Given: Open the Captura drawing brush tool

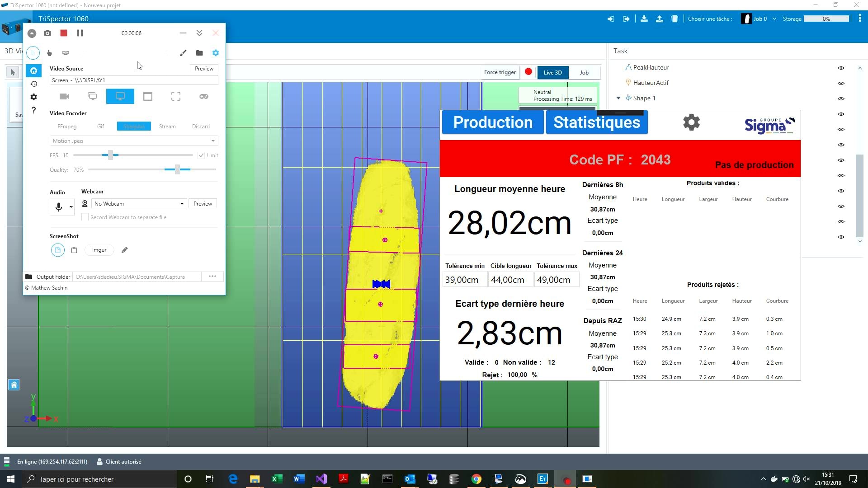Looking at the screenshot, I should (183, 53).
